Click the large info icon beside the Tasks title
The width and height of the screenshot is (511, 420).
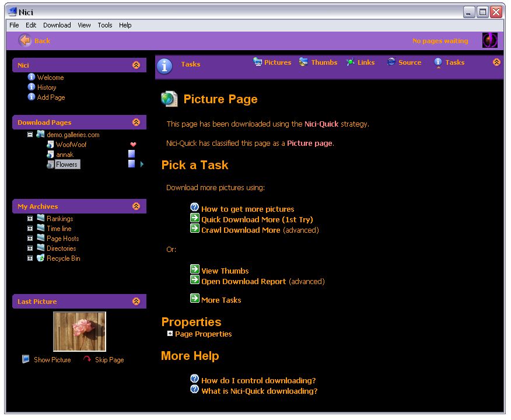click(164, 66)
